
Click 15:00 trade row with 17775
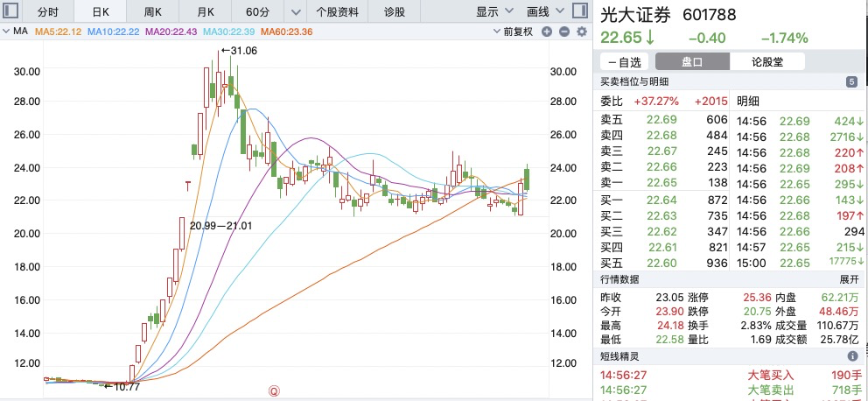point(800,263)
